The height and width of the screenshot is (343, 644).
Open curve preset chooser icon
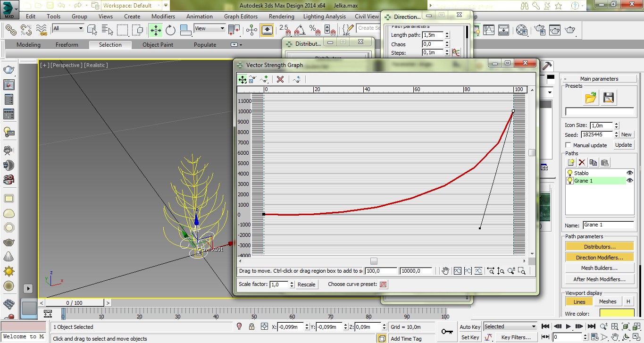click(x=383, y=284)
